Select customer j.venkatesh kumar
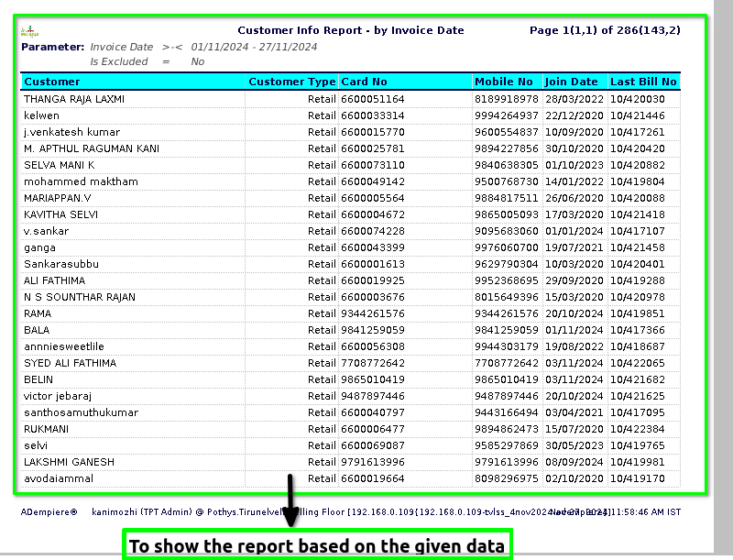 click(72, 132)
